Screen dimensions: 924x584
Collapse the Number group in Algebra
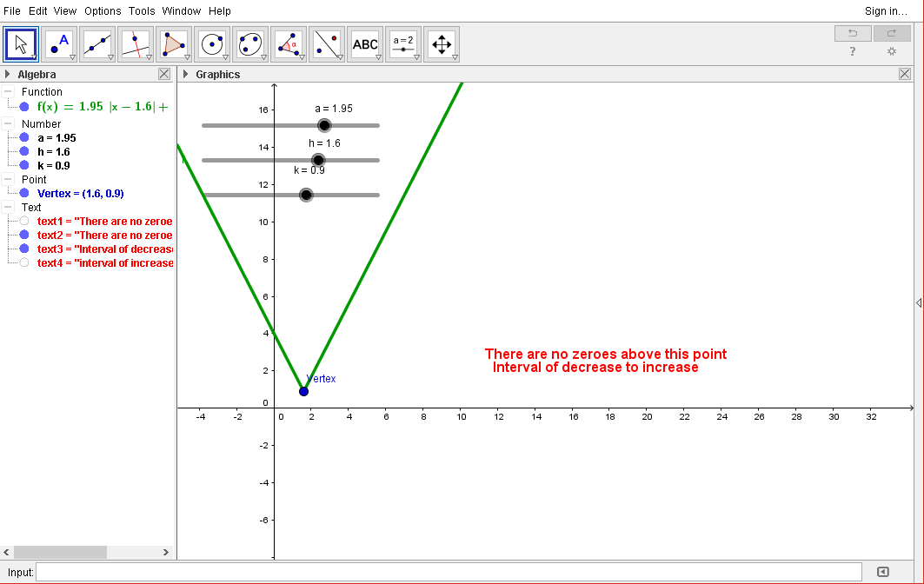pos(8,123)
